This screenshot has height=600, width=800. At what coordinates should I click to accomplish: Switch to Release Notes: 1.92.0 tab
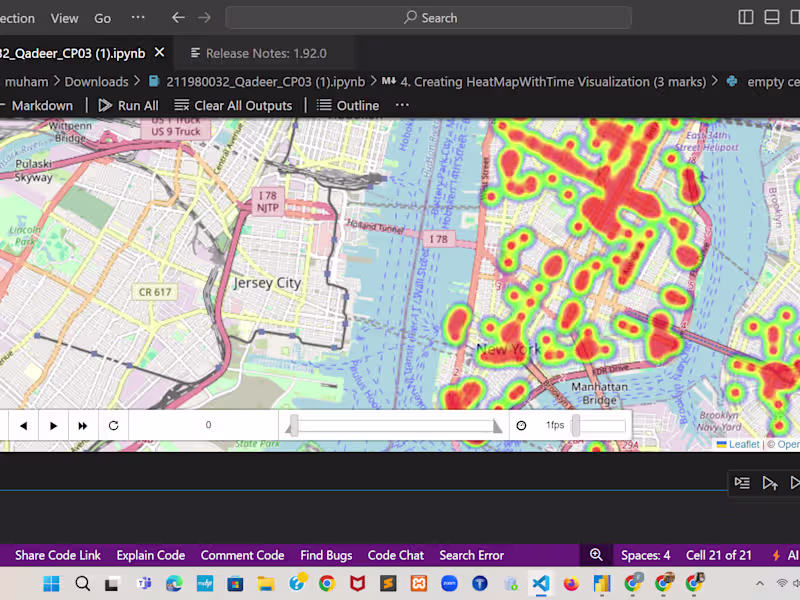coord(265,53)
